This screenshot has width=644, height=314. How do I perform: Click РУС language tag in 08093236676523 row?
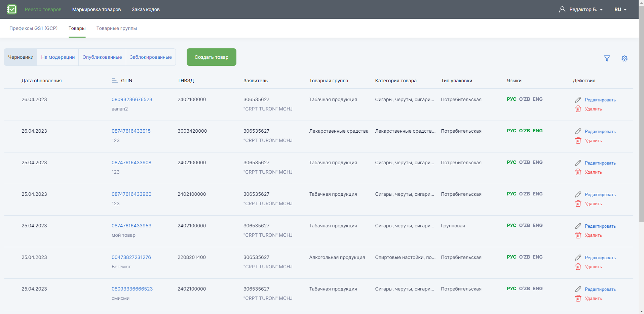point(512,99)
